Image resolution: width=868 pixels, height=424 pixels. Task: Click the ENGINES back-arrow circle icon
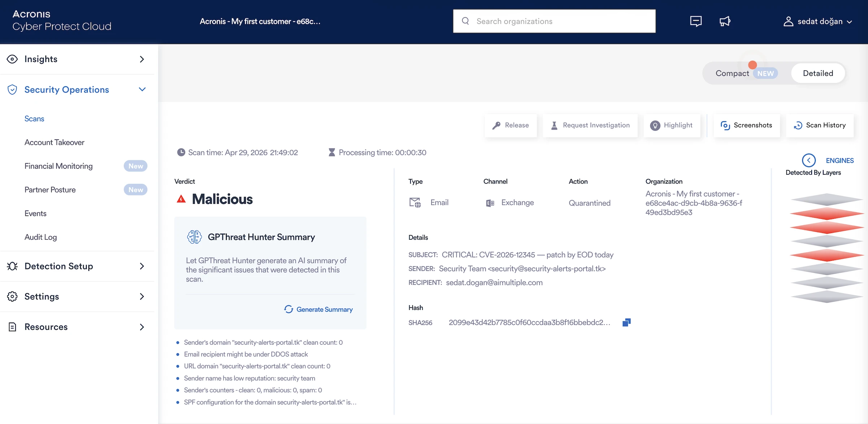809,160
